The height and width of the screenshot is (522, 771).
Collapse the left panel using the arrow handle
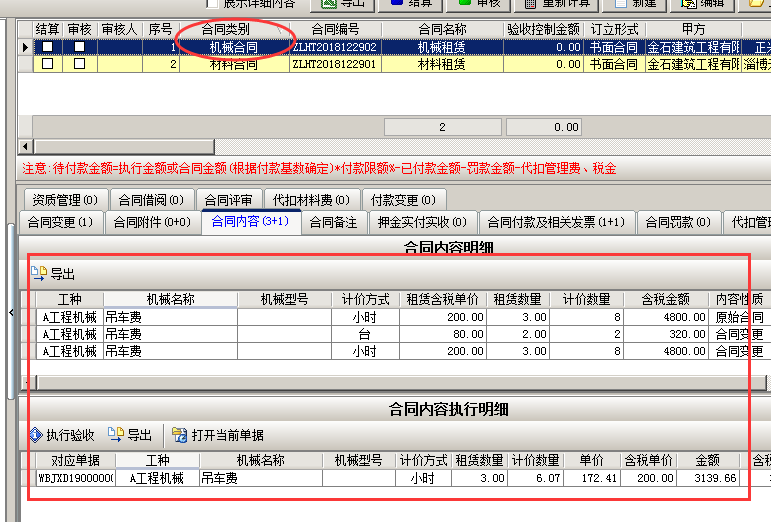tap(11, 314)
